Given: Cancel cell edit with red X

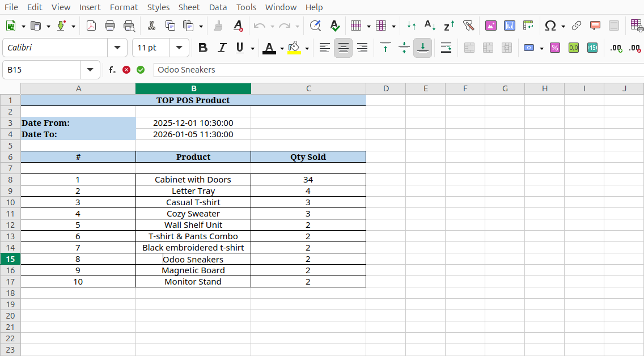Looking at the screenshot, I should 126,70.
